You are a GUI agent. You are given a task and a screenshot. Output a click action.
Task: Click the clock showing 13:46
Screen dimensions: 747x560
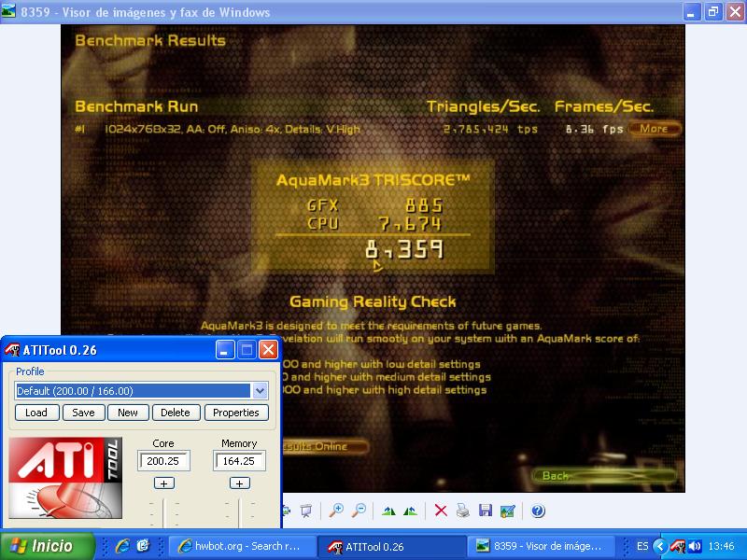coord(721,546)
